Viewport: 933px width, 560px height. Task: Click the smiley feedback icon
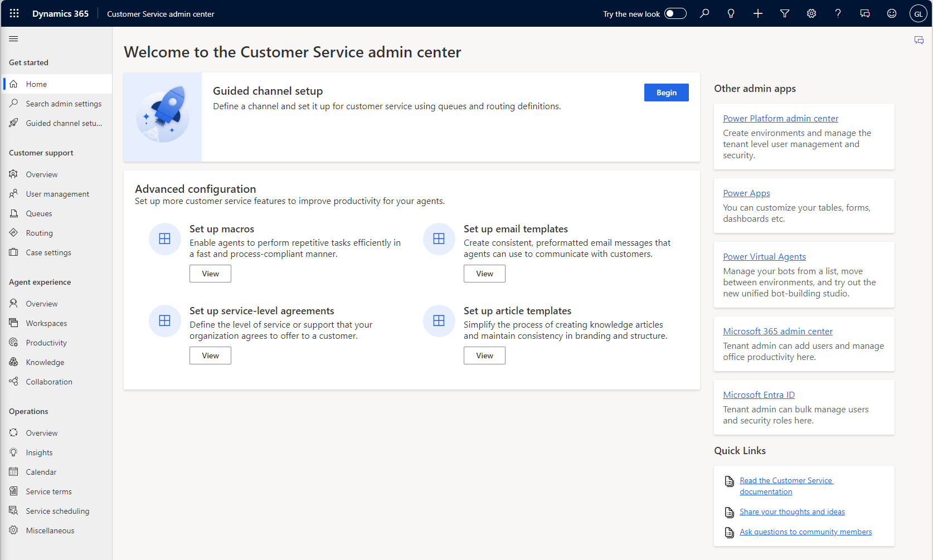[892, 13]
